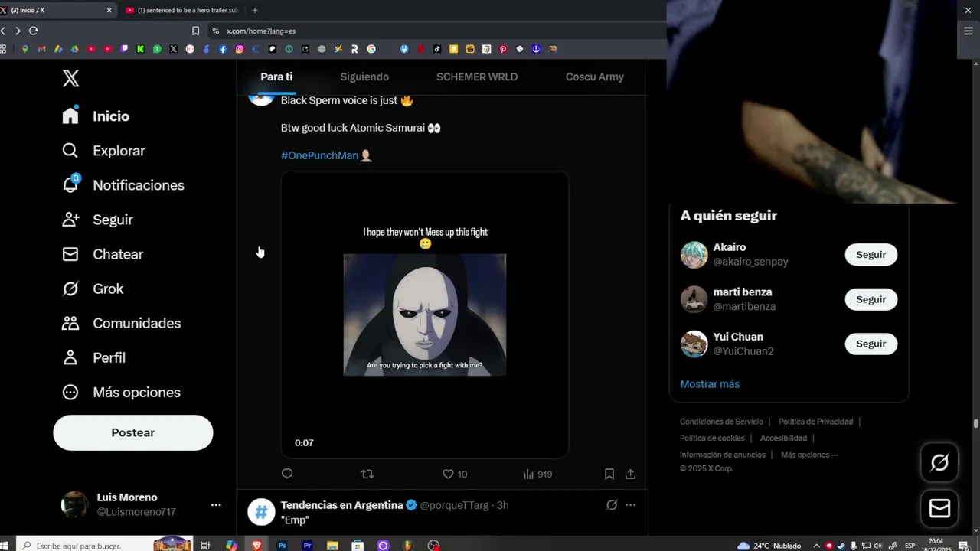
Task: Open Explorar search page
Action: pyautogui.click(x=103, y=151)
